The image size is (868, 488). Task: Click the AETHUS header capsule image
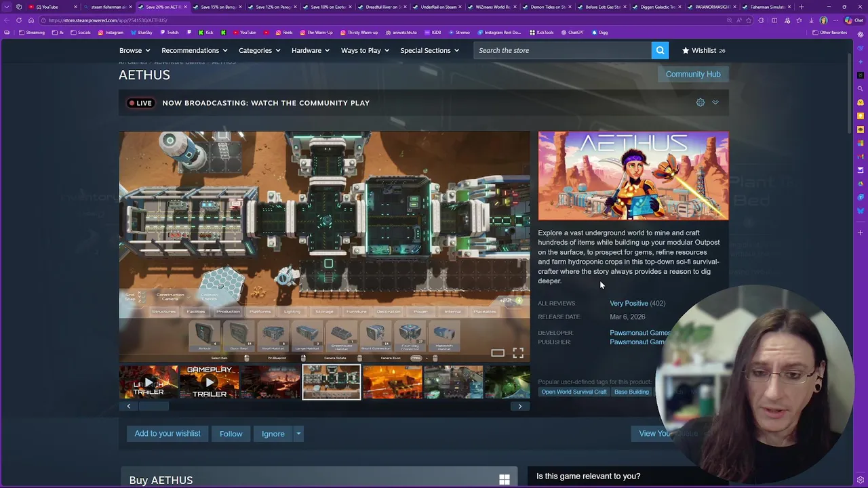coord(633,176)
